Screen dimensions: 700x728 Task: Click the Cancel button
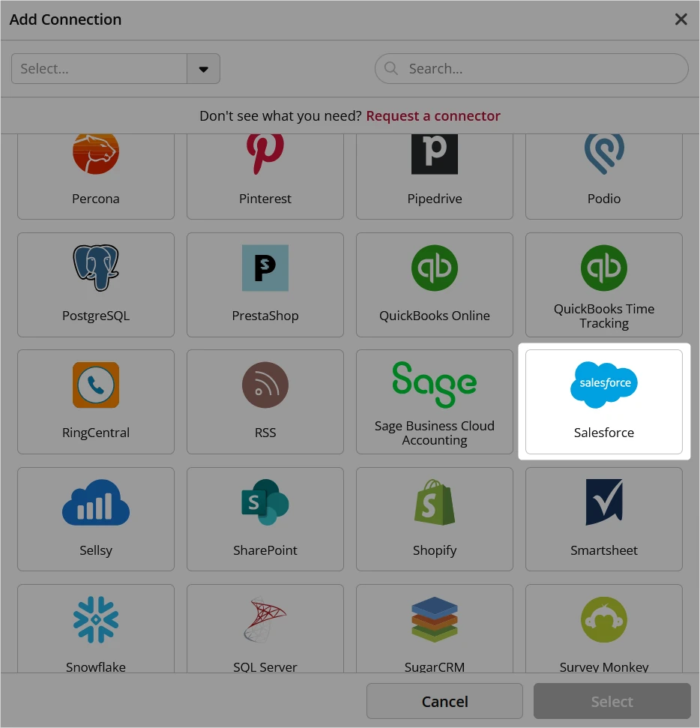click(x=444, y=701)
